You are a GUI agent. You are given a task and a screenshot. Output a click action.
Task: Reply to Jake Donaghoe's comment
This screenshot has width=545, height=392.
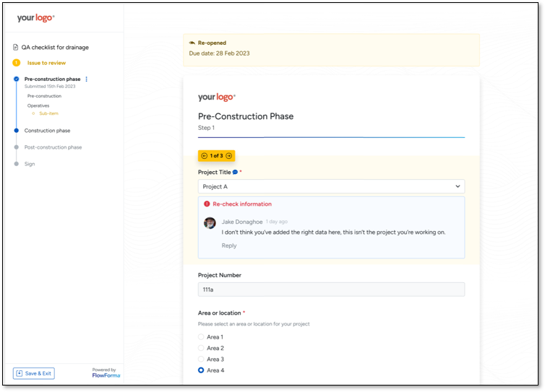[229, 245]
